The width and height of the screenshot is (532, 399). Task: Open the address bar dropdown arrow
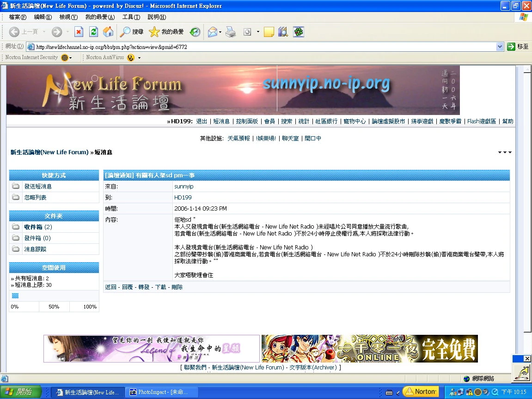500,47
